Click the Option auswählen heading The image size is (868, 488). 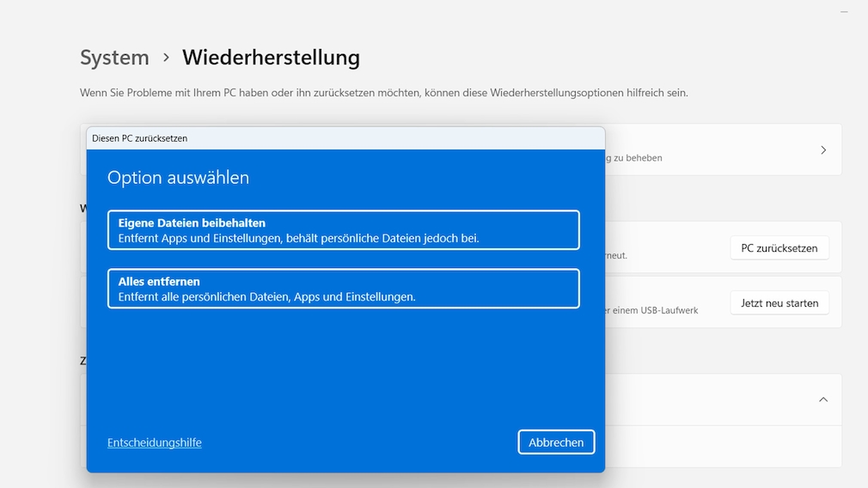coord(178,178)
